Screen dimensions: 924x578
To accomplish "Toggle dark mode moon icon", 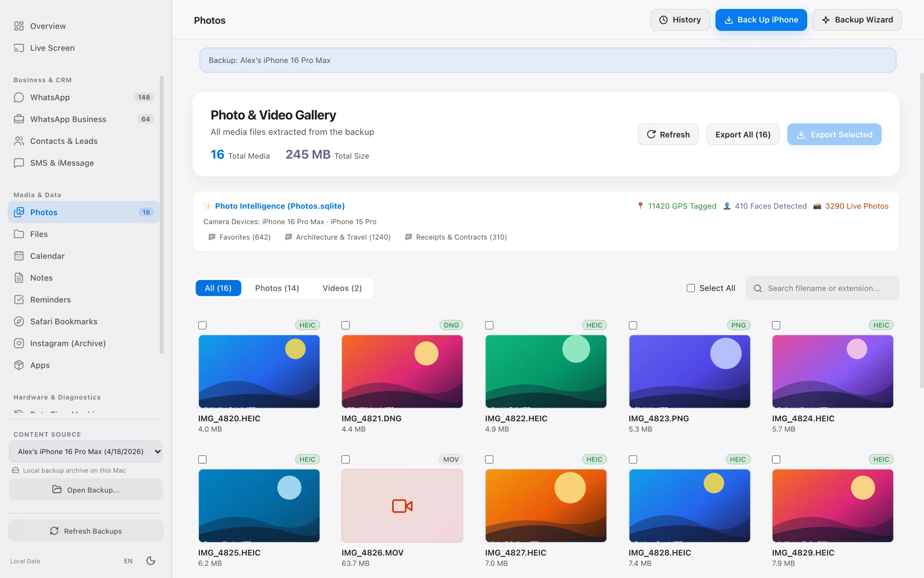I will coord(151,560).
